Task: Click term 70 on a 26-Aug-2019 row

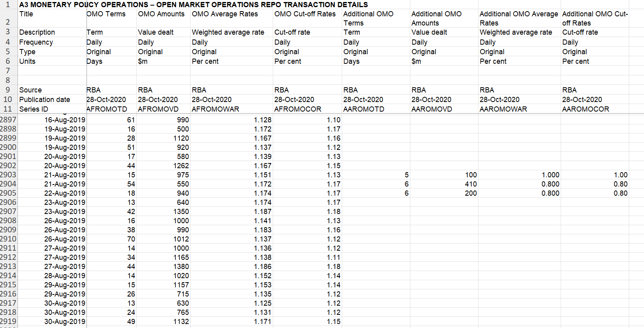Action: (111, 239)
